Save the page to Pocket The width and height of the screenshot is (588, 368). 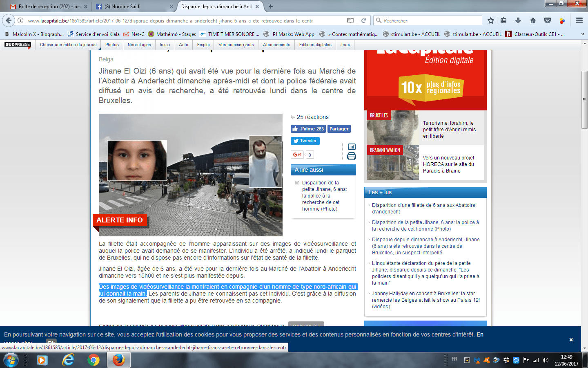[548, 20]
